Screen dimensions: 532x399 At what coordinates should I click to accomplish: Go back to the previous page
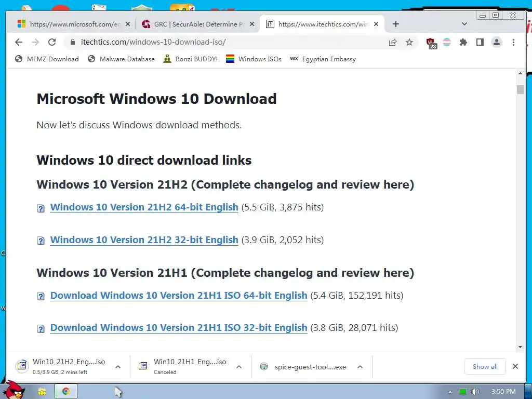click(x=19, y=42)
